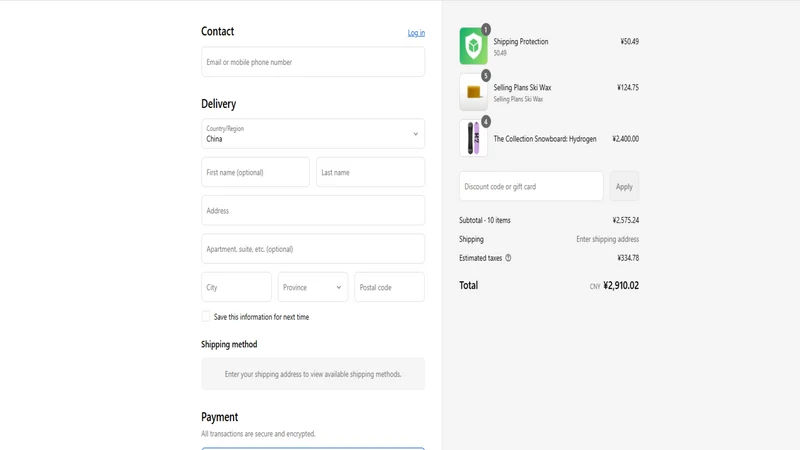This screenshot has height=450, width=800.
Task: Click the Shipping Protection shield thumbnail
Action: point(473,46)
